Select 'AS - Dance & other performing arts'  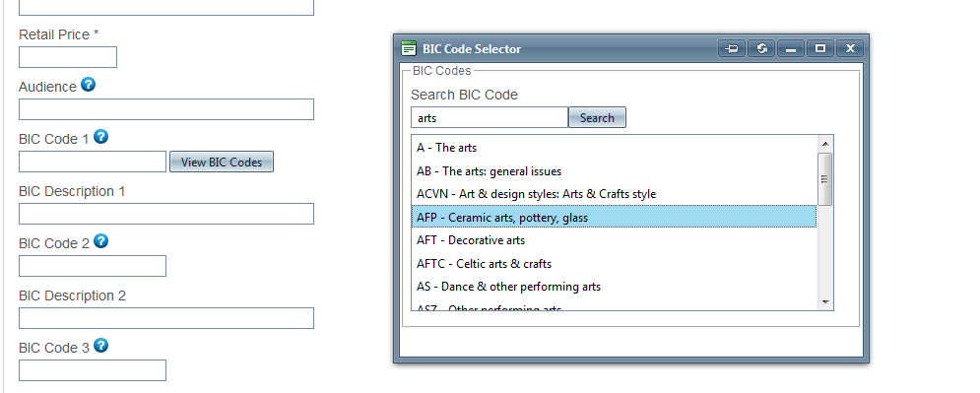pyautogui.click(x=615, y=287)
